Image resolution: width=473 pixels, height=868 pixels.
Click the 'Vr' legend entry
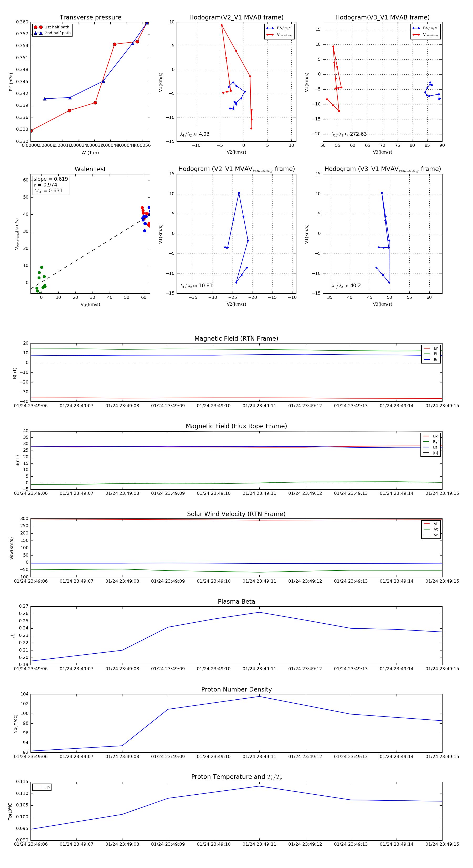(x=431, y=524)
